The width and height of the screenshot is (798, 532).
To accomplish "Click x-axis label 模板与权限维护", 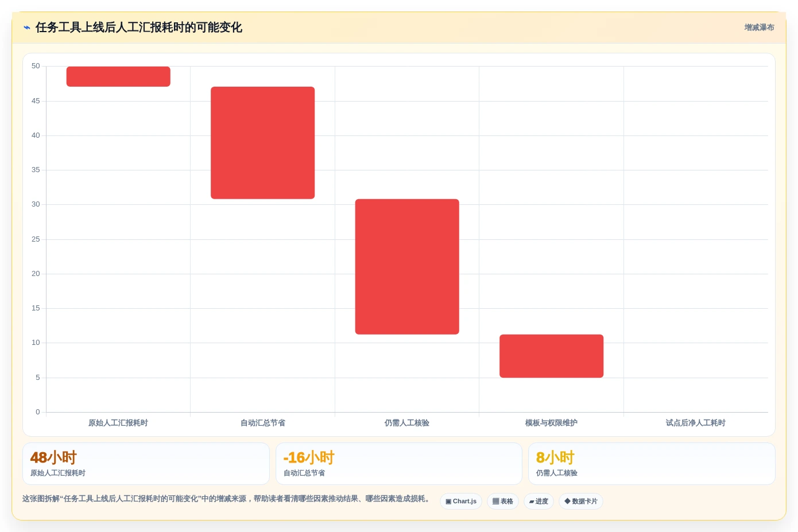I will pos(551,423).
